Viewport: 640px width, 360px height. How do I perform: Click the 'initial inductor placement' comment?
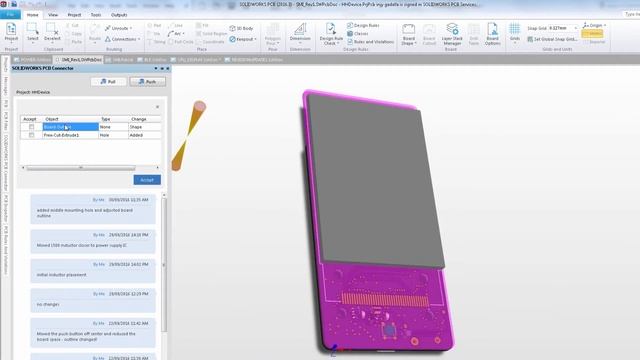(x=93, y=271)
